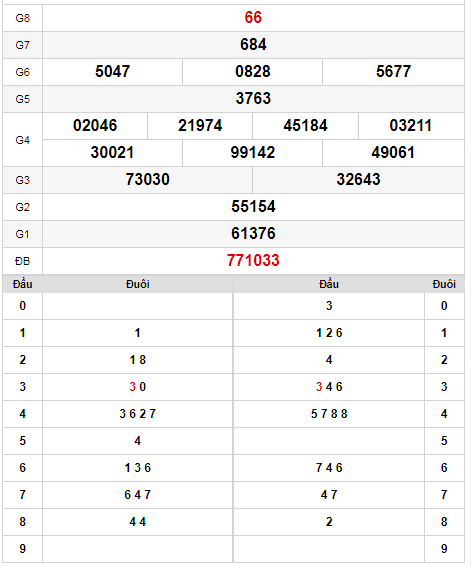Click G4 number 30021
Viewport: 471px width, 567px height.
click(x=112, y=152)
